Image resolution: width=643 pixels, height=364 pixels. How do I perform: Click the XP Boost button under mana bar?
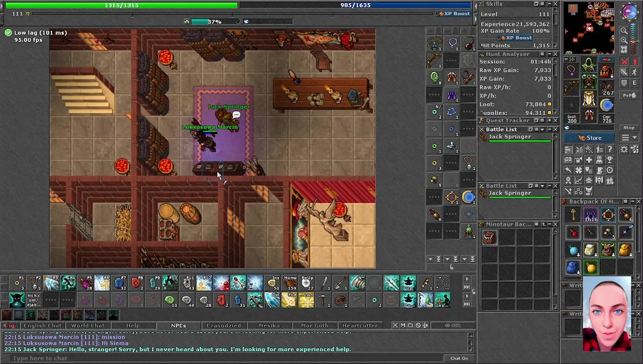(453, 14)
